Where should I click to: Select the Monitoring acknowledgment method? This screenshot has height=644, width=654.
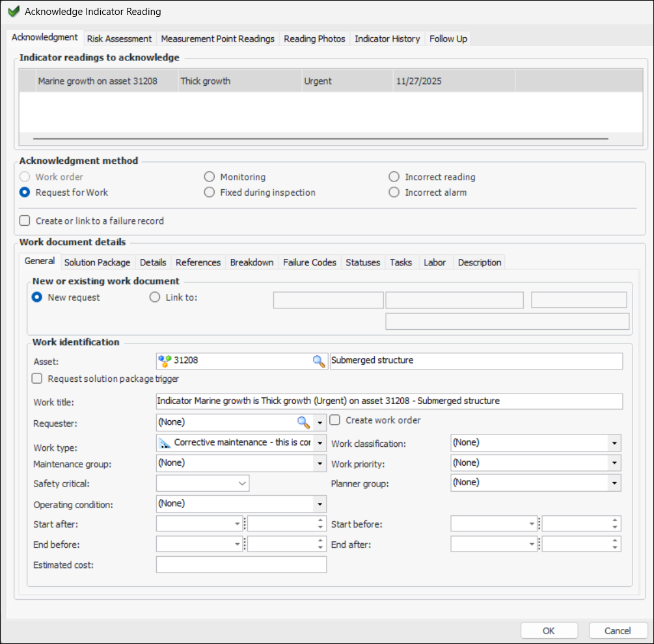pos(209,177)
